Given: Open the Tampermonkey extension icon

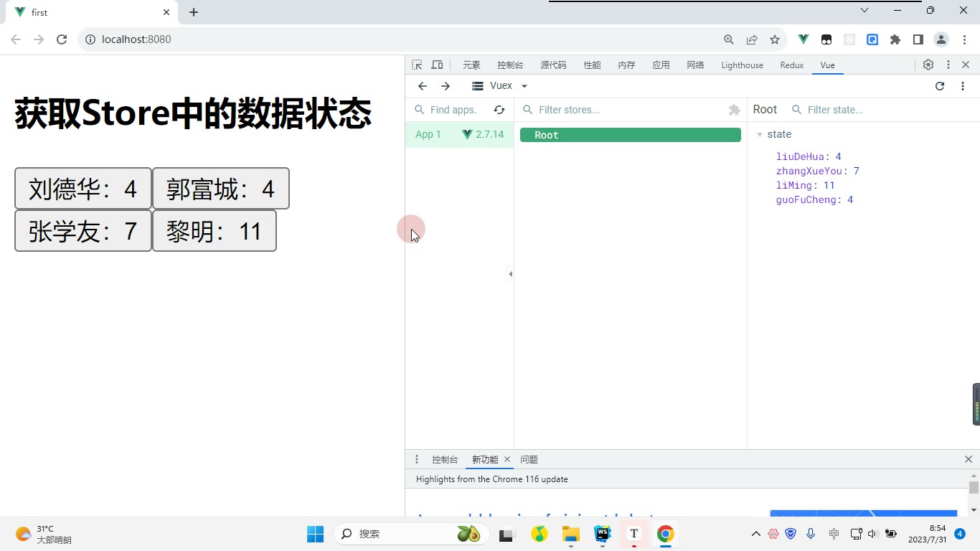Looking at the screenshot, I should click(x=826, y=39).
